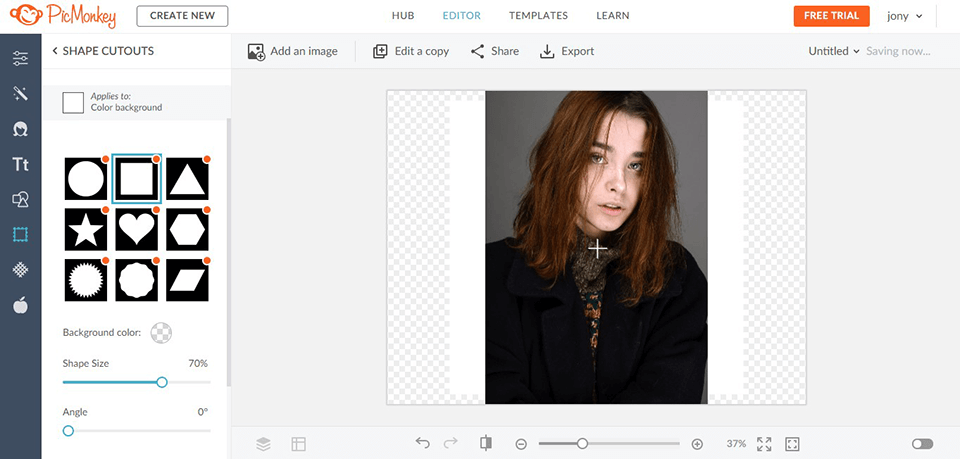This screenshot has height=459, width=960.
Task: Toggle the compare original view icon
Action: (x=486, y=443)
